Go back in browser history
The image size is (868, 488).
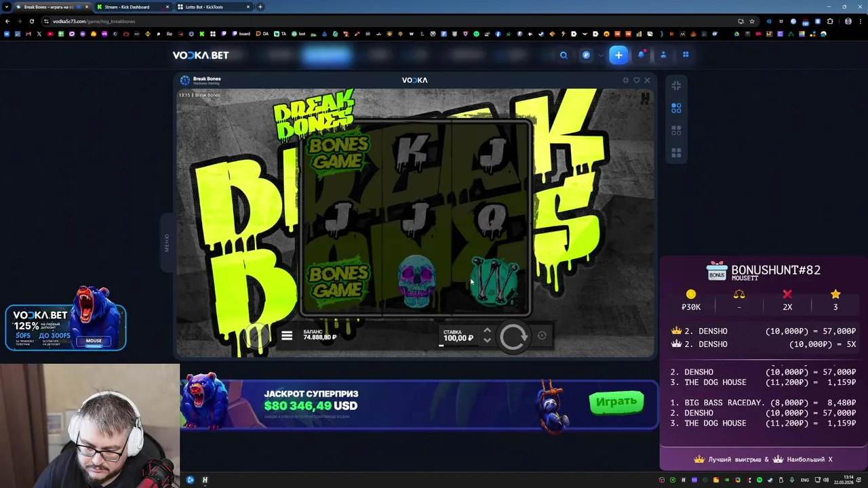[x=7, y=21]
